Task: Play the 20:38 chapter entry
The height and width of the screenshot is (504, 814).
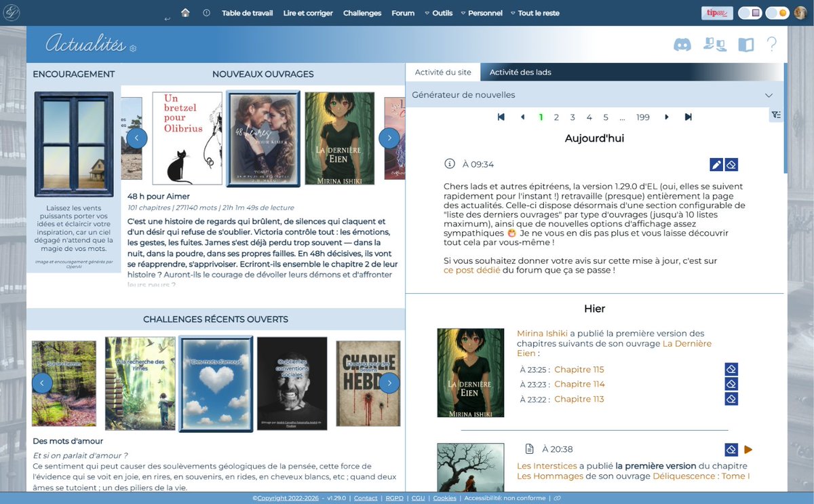Action: point(748,450)
